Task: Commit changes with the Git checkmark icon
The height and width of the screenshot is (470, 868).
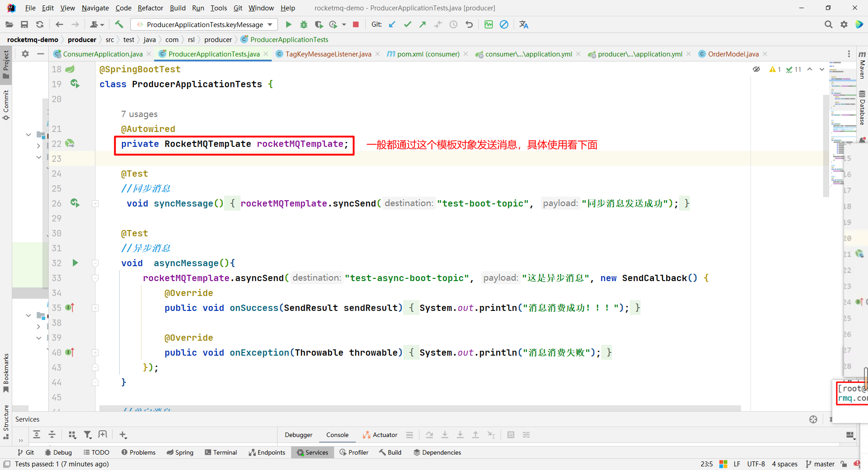Action: click(407, 24)
